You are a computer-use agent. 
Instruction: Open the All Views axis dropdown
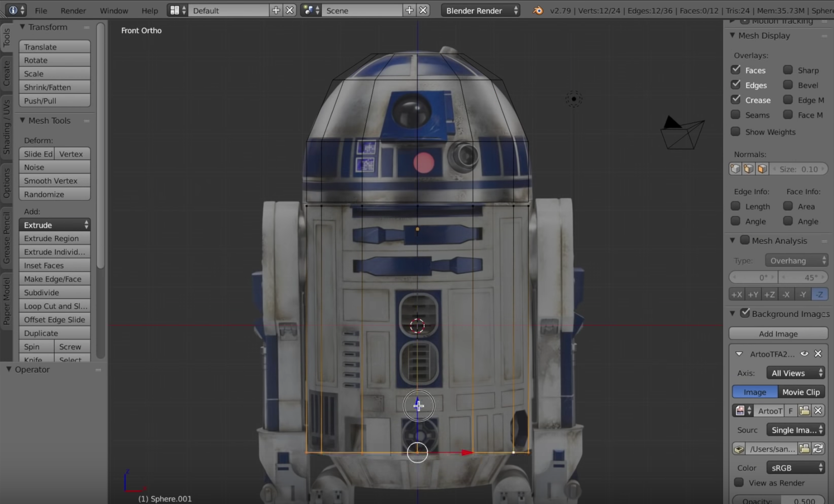pos(796,373)
